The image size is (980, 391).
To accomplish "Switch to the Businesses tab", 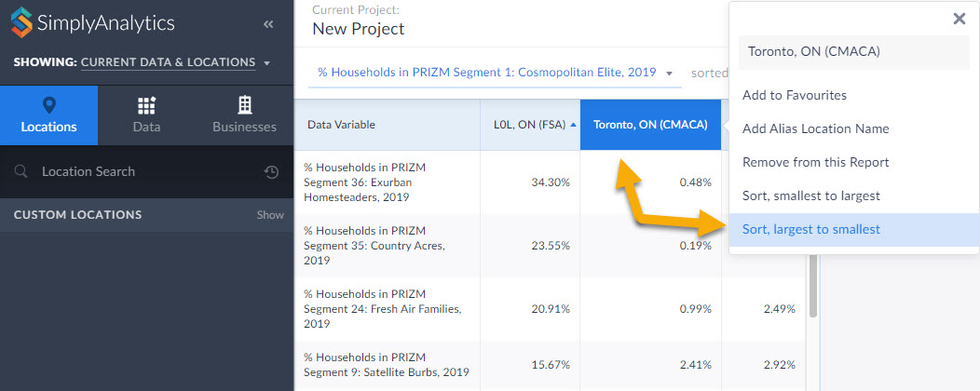I will click(x=244, y=115).
